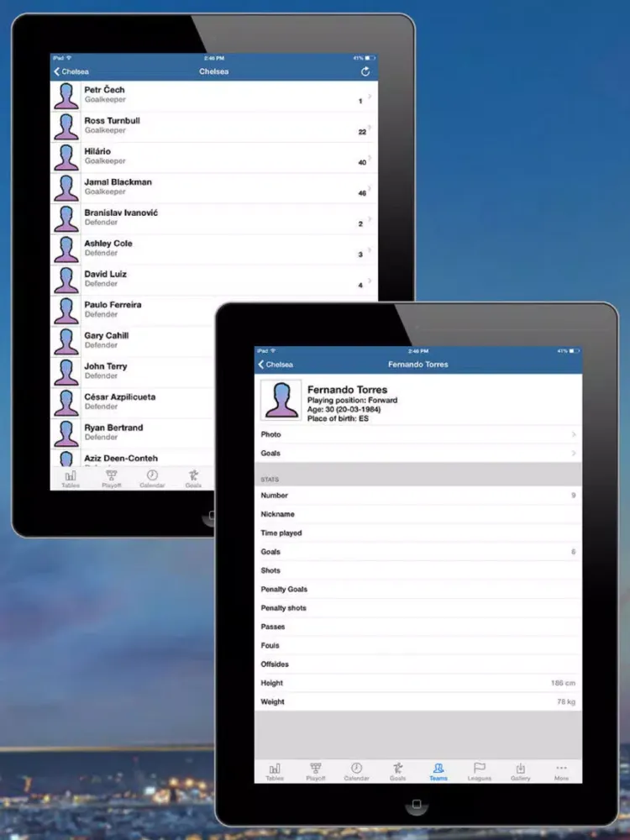630x840 pixels.
Task: Expand Jamal Blackman row chevron
Action: coord(370,188)
